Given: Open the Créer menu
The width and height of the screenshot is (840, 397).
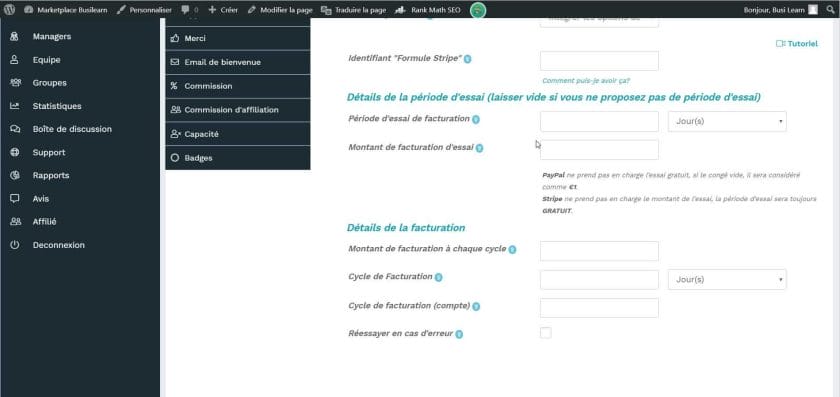Looking at the screenshot, I should tap(223, 10).
